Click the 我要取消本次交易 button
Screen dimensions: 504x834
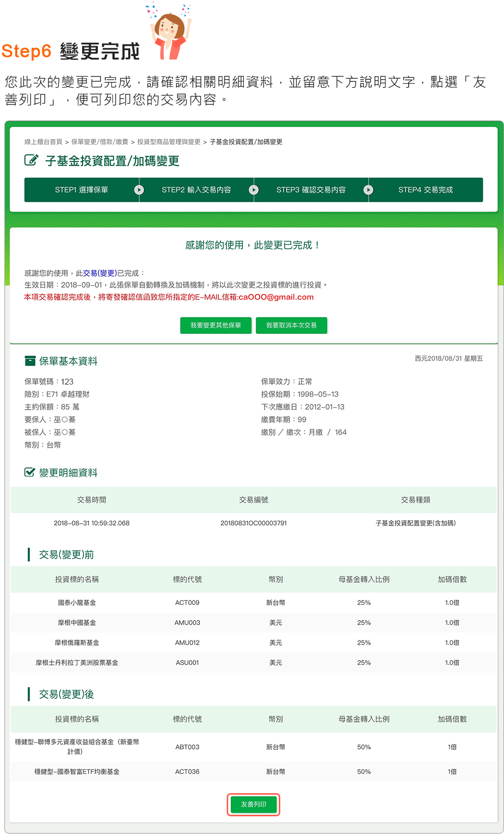(292, 325)
